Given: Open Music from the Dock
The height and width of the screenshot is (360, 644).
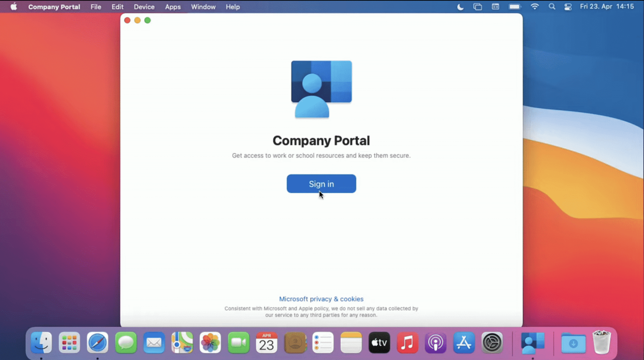Looking at the screenshot, I should 407,343.
